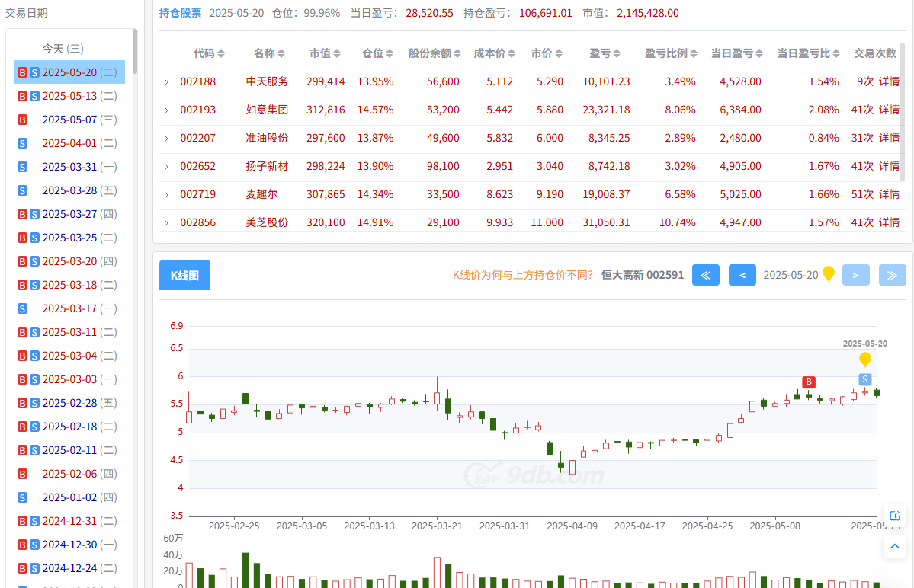Open 详情 for 准油股份
914x588 pixels.
pos(889,139)
